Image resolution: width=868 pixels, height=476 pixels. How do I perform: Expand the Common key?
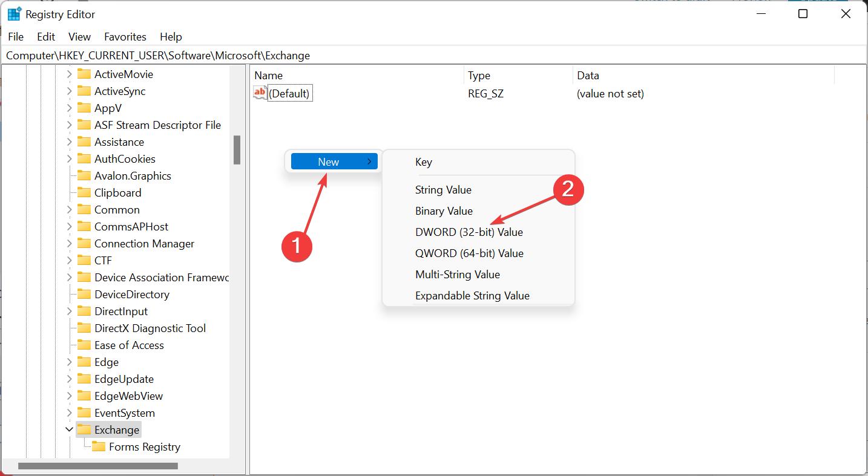point(69,210)
